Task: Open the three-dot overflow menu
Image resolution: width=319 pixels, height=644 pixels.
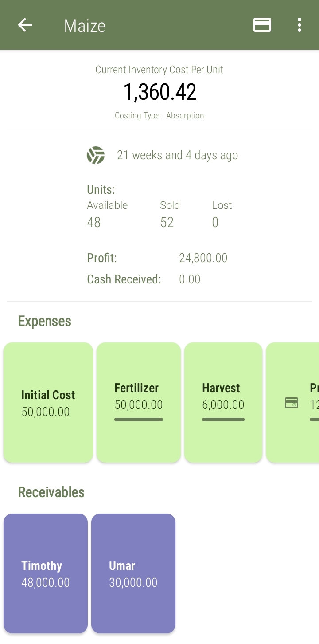Action: (300, 25)
